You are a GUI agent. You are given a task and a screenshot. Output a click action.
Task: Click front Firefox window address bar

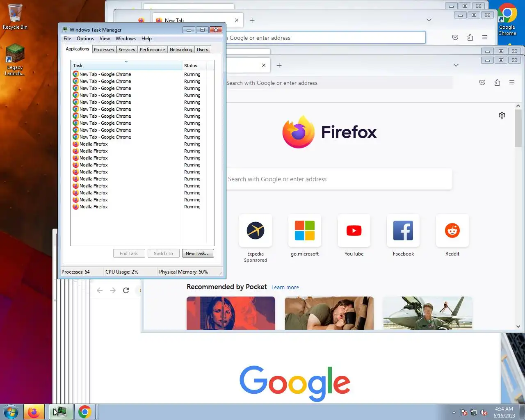(339, 83)
